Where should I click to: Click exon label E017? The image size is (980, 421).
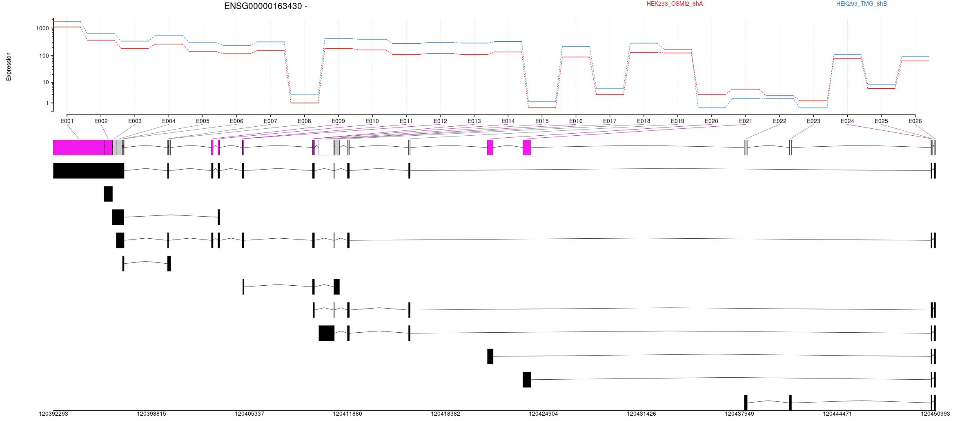point(610,121)
